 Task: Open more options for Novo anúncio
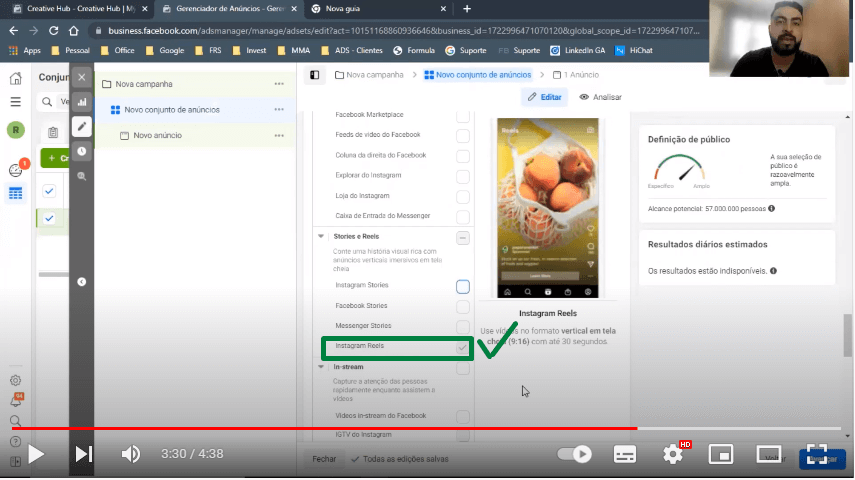point(279,135)
